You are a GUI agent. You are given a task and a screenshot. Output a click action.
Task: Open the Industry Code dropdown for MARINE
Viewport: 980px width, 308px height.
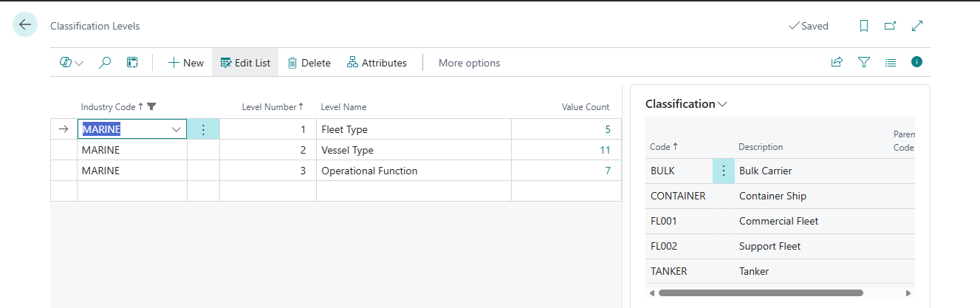pos(177,129)
